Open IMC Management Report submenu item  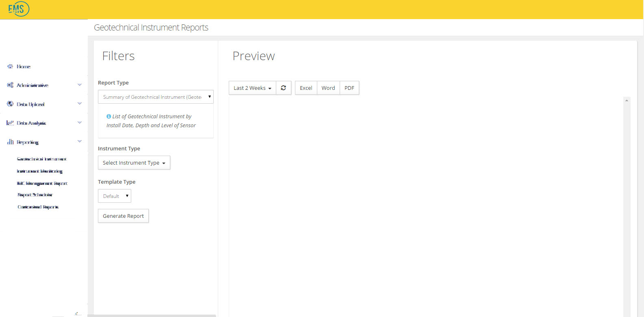click(42, 183)
